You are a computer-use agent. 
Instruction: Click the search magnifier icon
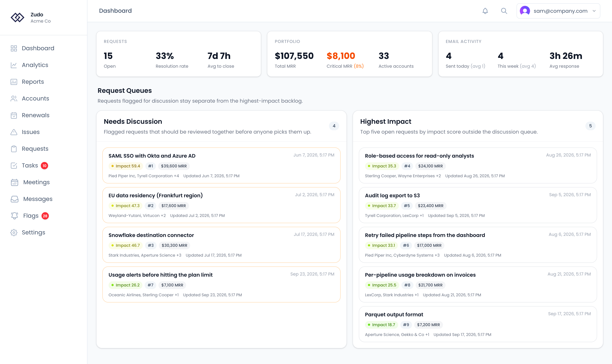(x=504, y=11)
